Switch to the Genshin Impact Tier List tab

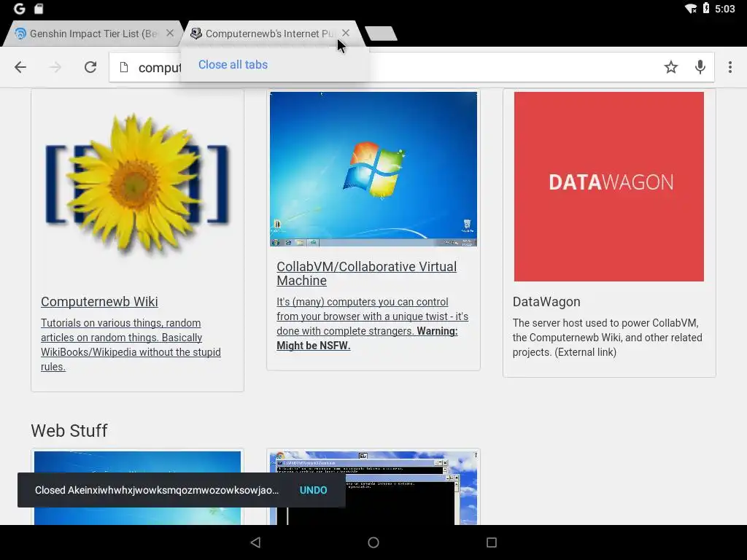tap(93, 34)
